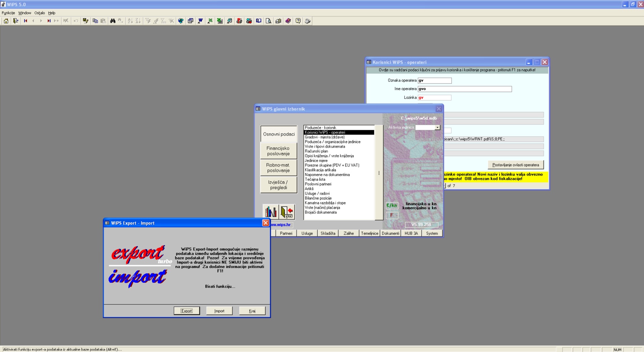Click the €/kn currency button
Viewport: 644px width, 352px height.
[x=392, y=205]
